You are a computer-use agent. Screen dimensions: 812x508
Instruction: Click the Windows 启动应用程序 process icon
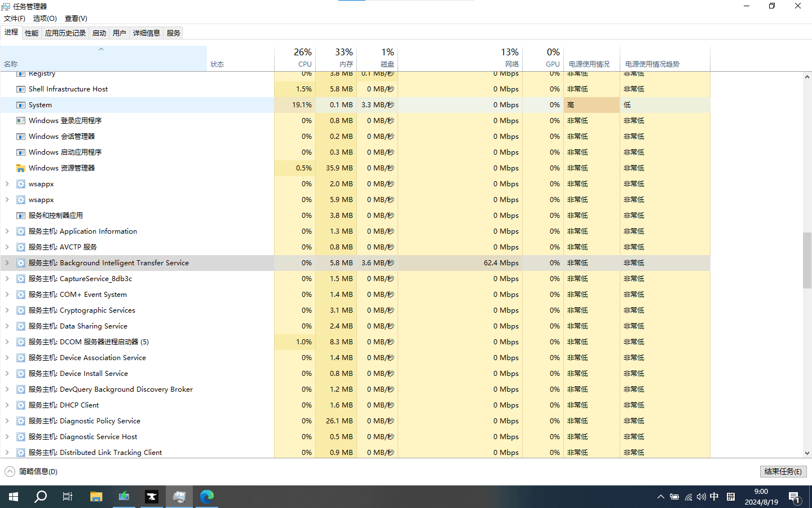pos(21,152)
